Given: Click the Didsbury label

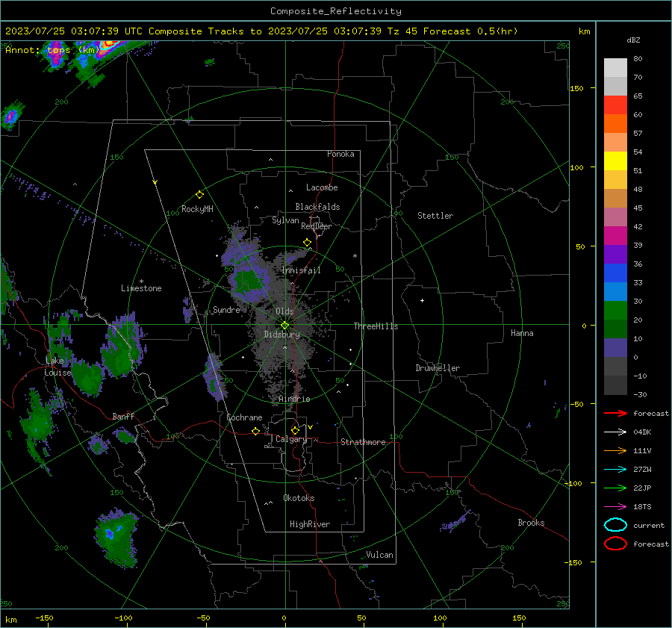Looking at the screenshot, I should [282, 335].
